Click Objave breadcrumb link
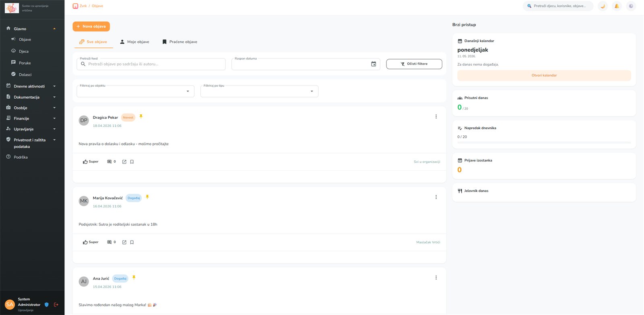644x315 pixels. (97, 6)
